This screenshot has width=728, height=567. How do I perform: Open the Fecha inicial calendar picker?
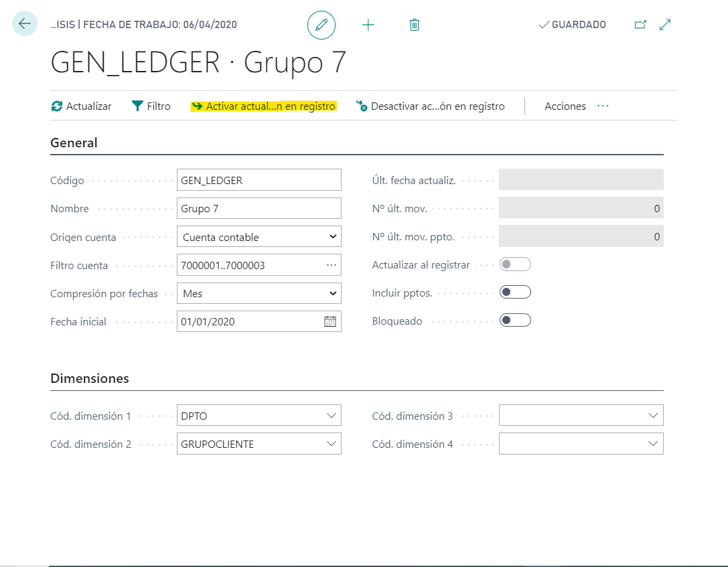tap(330, 321)
